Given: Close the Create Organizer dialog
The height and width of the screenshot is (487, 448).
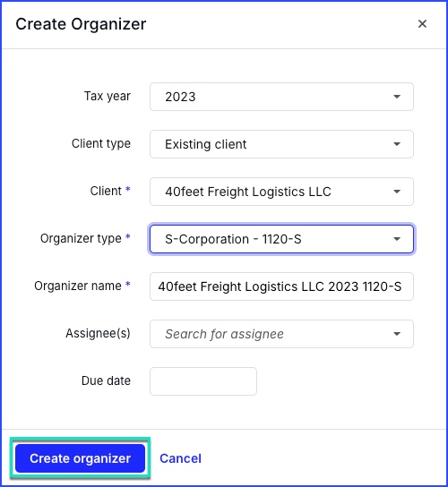Looking at the screenshot, I should tap(422, 24).
